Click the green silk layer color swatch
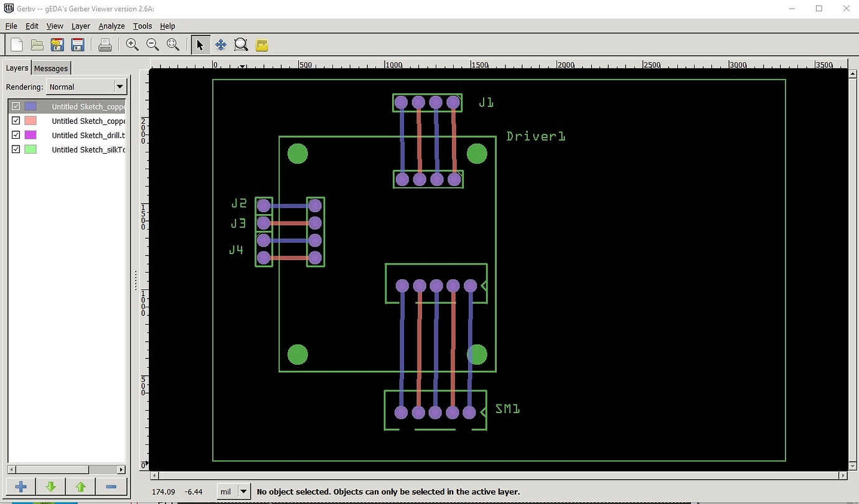 point(31,149)
